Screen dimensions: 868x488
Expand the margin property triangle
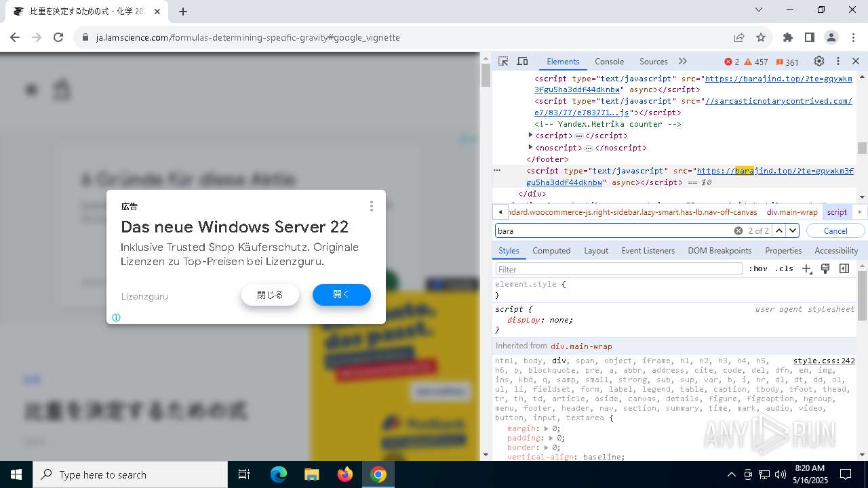[547, 429]
